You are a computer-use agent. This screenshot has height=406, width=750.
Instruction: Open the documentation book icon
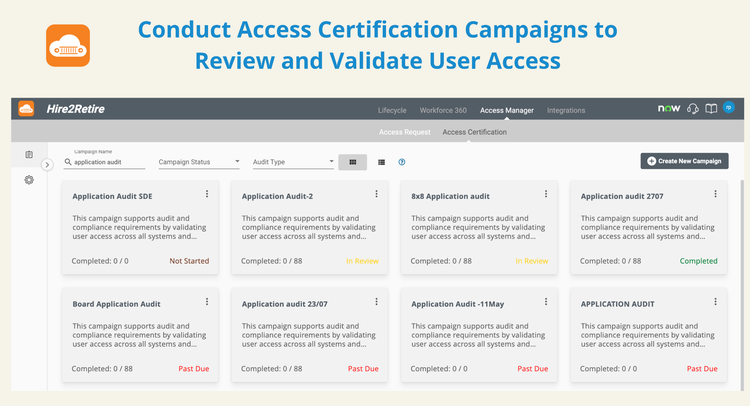pos(711,109)
